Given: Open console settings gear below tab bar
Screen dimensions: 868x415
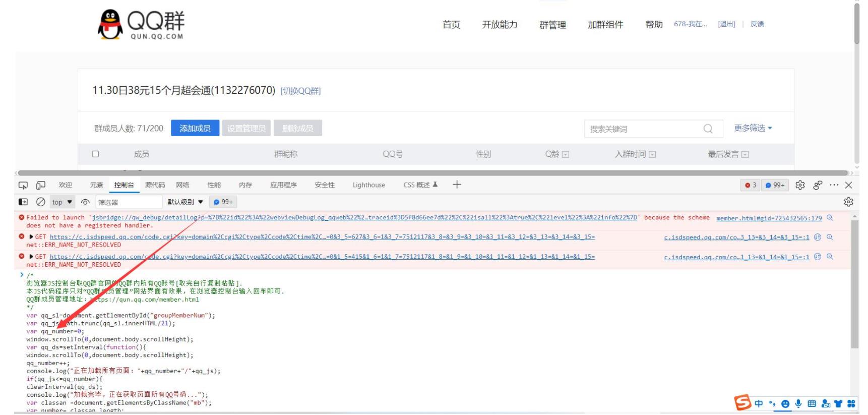Looking at the screenshot, I should (x=848, y=202).
